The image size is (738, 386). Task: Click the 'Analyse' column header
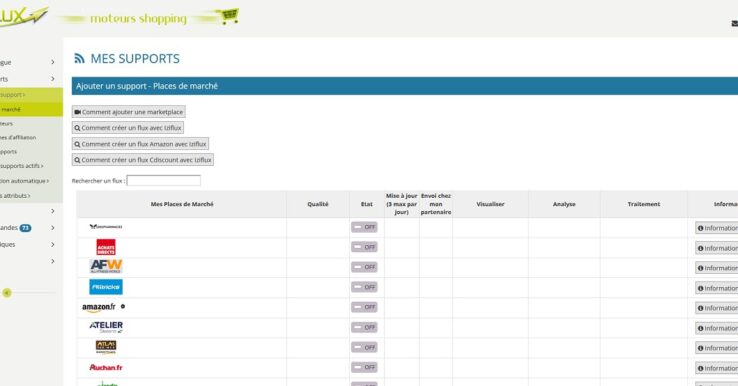tap(564, 204)
